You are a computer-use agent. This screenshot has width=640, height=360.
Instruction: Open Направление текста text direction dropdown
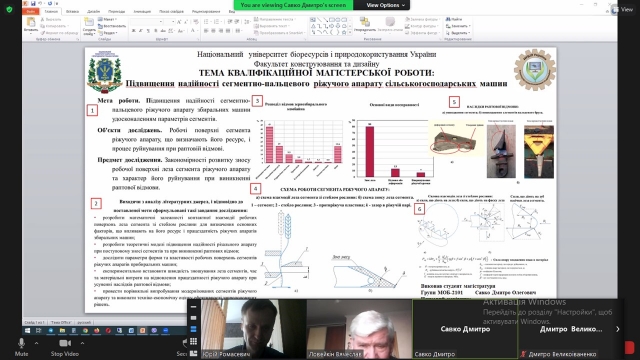pyautogui.click(x=275, y=19)
